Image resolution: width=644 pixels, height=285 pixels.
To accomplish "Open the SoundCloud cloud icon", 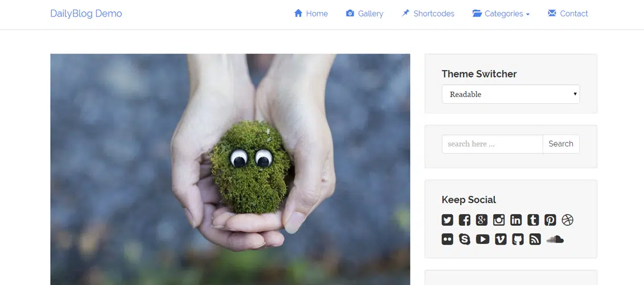I will (555, 239).
